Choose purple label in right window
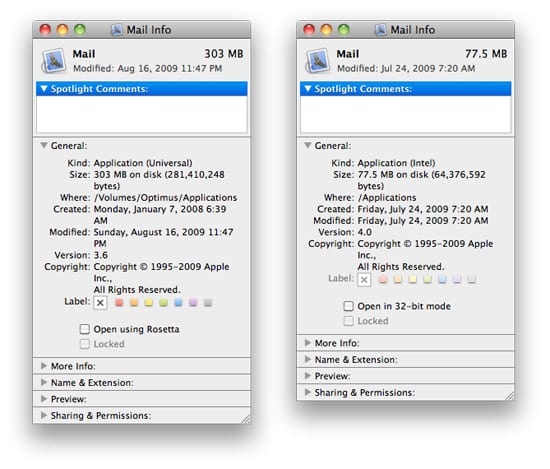Image resolution: width=550 pixels, height=469 pixels. click(457, 279)
